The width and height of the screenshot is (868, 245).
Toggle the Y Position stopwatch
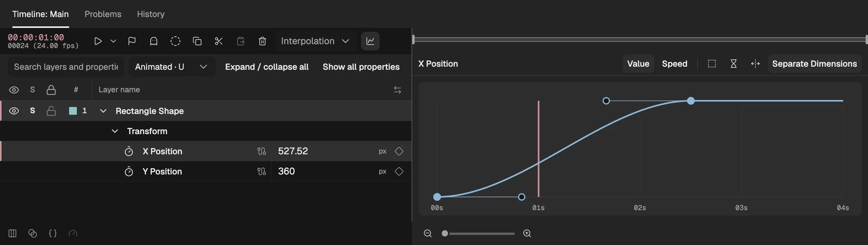click(x=129, y=171)
